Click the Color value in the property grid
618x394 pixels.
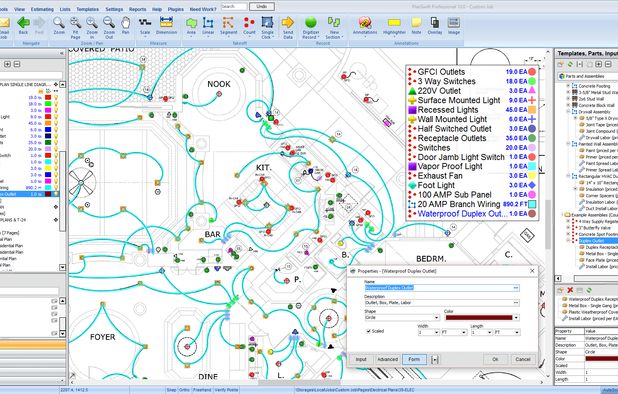[601, 359]
